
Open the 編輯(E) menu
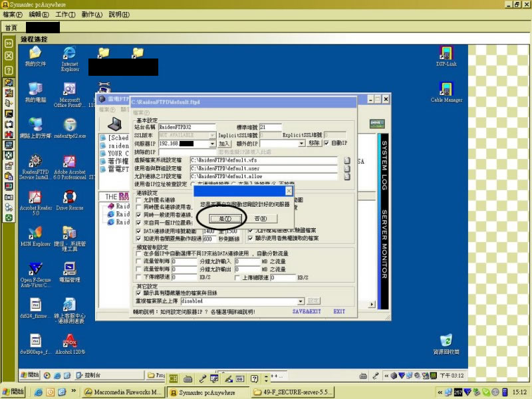[39, 15]
